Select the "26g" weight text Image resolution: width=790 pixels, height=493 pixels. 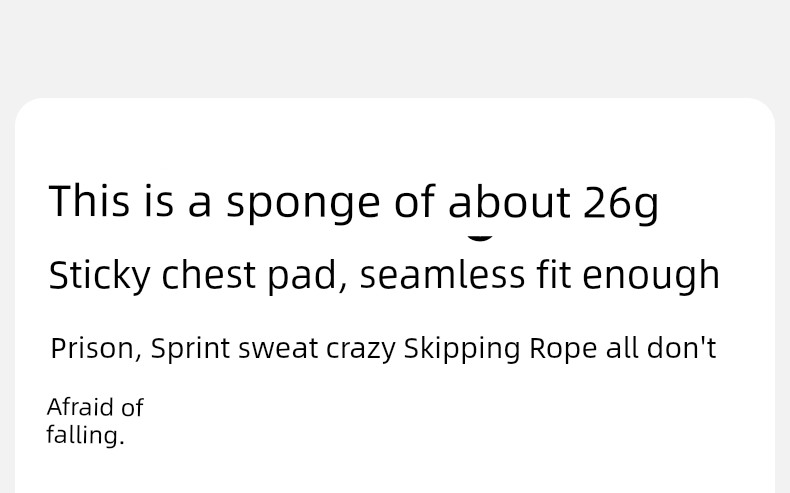click(621, 203)
